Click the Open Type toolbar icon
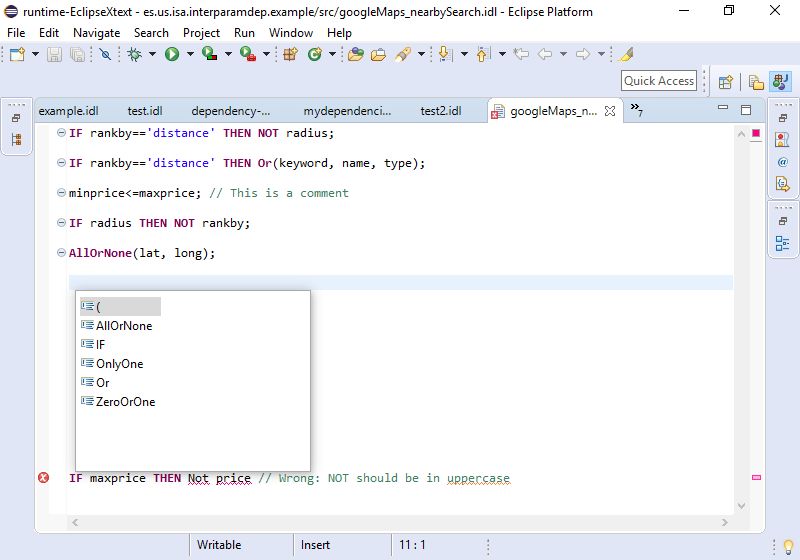Image resolution: width=800 pixels, height=560 pixels. [356, 54]
